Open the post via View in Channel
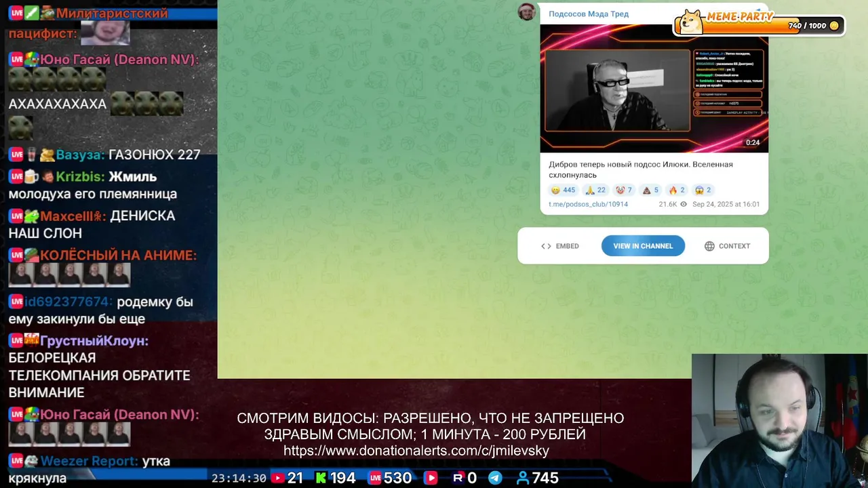868x488 pixels. click(x=643, y=246)
